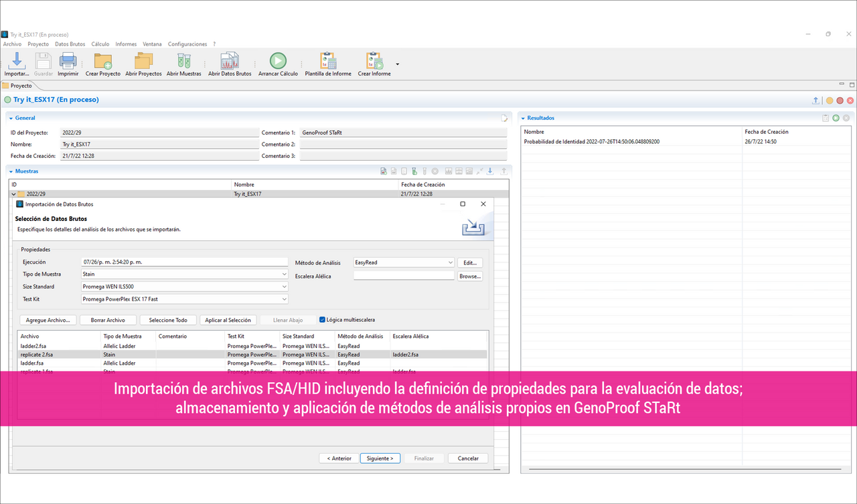Open the Plantilla de Informe icon
Viewport: 857px width, 504px height.
[328, 60]
